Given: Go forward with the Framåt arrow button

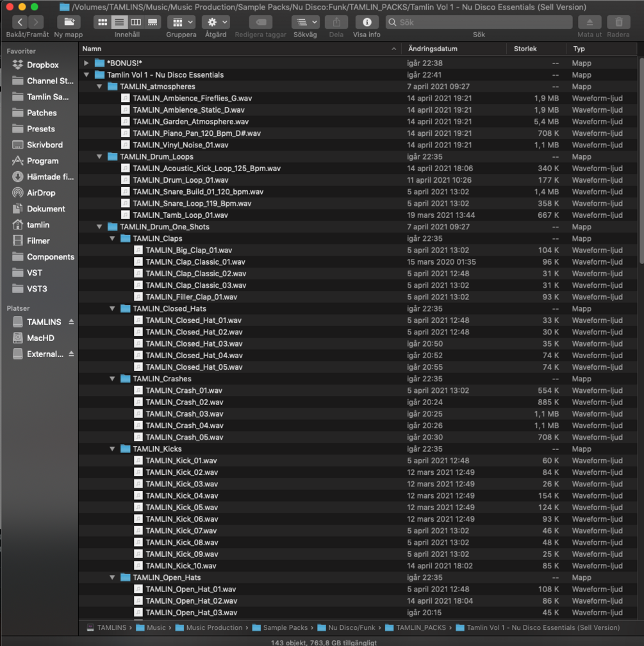Looking at the screenshot, I should [36, 22].
